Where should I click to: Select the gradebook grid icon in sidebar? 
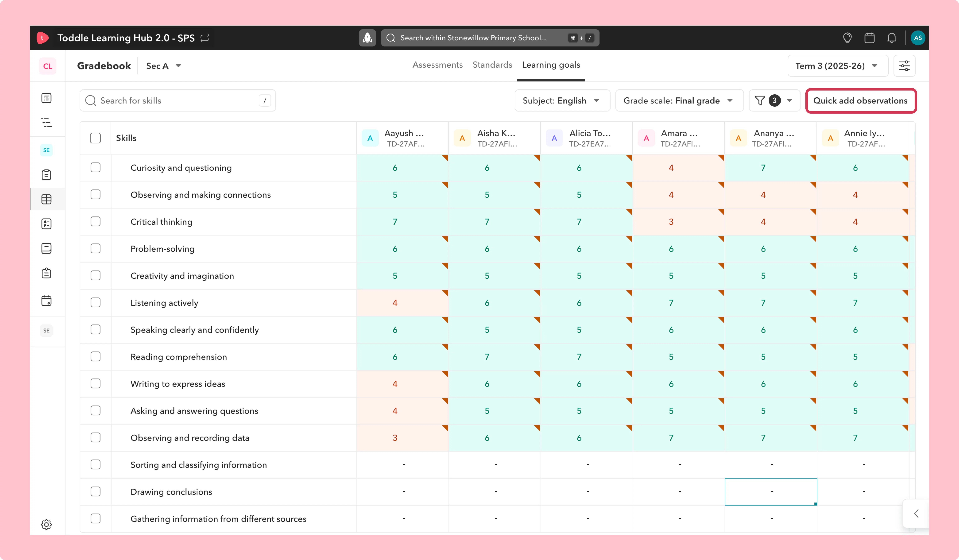46,199
